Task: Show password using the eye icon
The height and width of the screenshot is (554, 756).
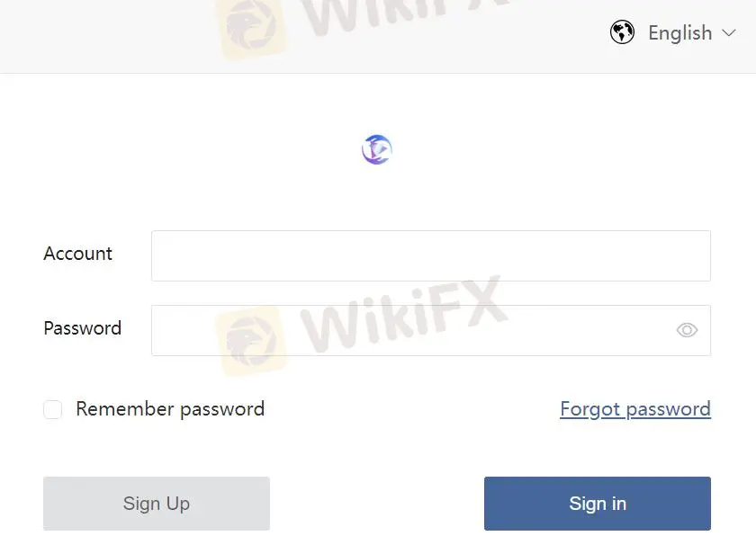Action: pyautogui.click(x=687, y=330)
